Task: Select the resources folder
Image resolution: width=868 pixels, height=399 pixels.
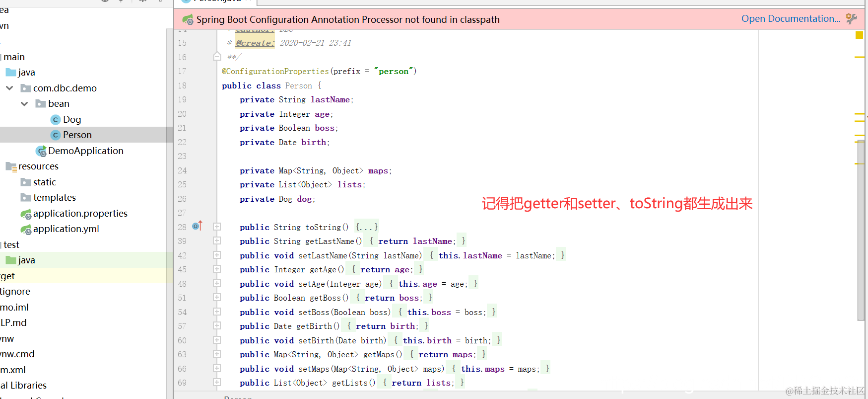Action: coord(38,166)
